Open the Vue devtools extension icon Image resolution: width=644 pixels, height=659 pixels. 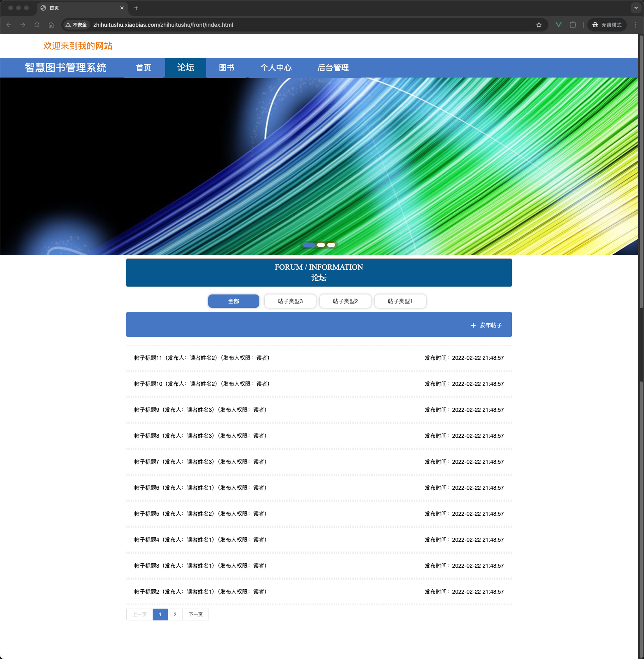pyautogui.click(x=558, y=25)
